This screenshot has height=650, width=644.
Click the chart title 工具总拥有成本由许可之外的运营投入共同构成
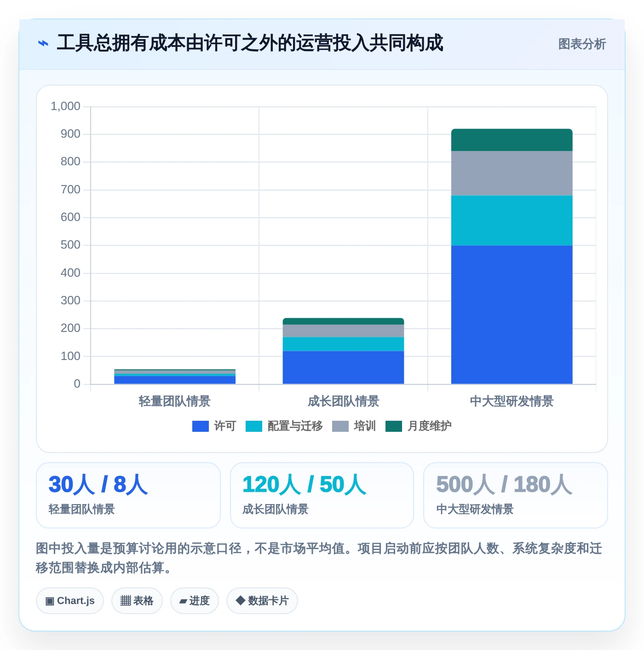tap(250, 43)
